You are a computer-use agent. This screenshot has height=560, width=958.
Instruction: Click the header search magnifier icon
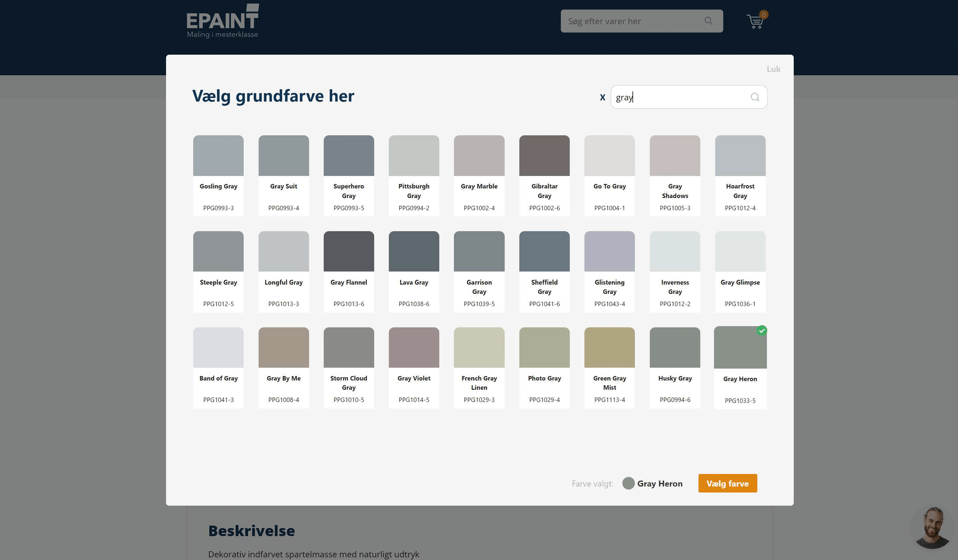click(708, 21)
